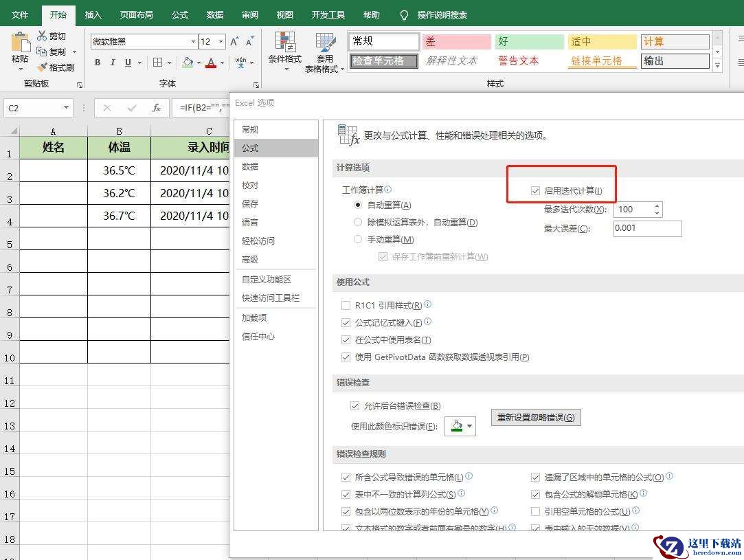The image size is (744, 560).
Task: Open the 文件 menu tab
Action: 19,14
